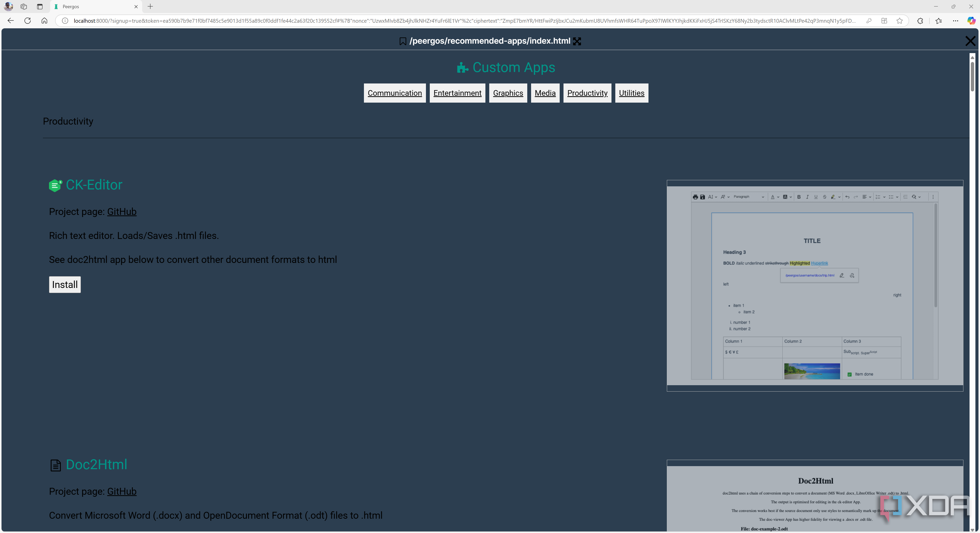Open the browser Settings and more menu

pyautogui.click(x=955, y=20)
